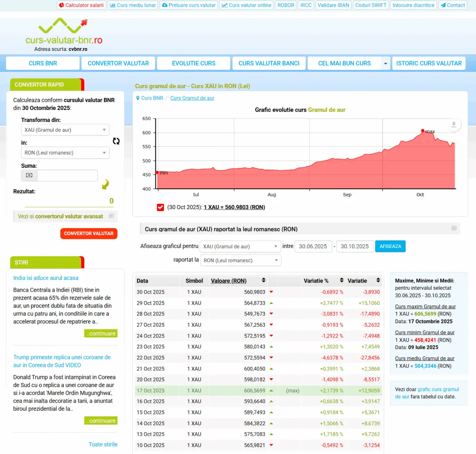Open Inlocuire diacritice link
This screenshot has height=454, width=476.
(413, 5)
